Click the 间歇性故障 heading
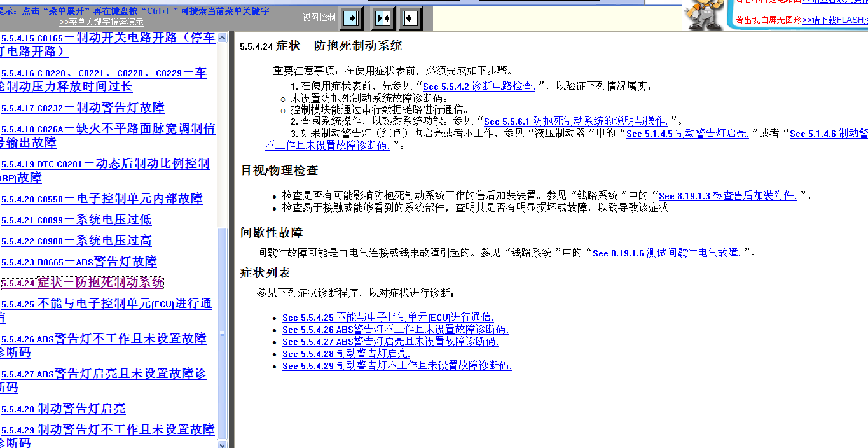The image size is (868, 448). click(x=272, y=232)
